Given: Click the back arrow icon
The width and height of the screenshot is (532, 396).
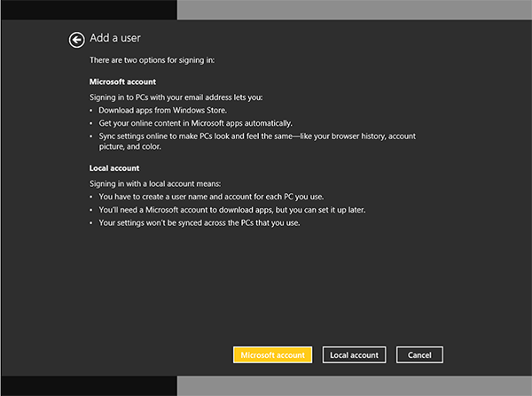Looking at the screenshot, I should coord(77,39).
